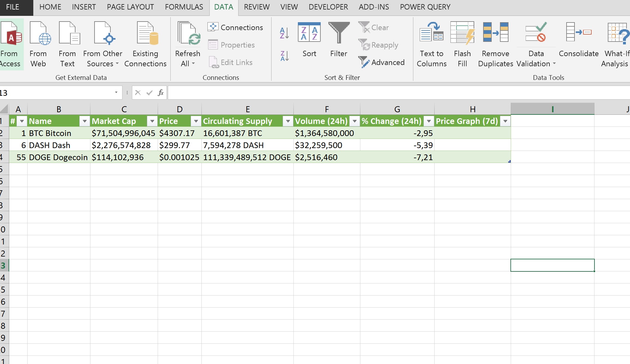Open the % Change (24h) filter dropdown
630x364 pixels.
click(429, 121)
